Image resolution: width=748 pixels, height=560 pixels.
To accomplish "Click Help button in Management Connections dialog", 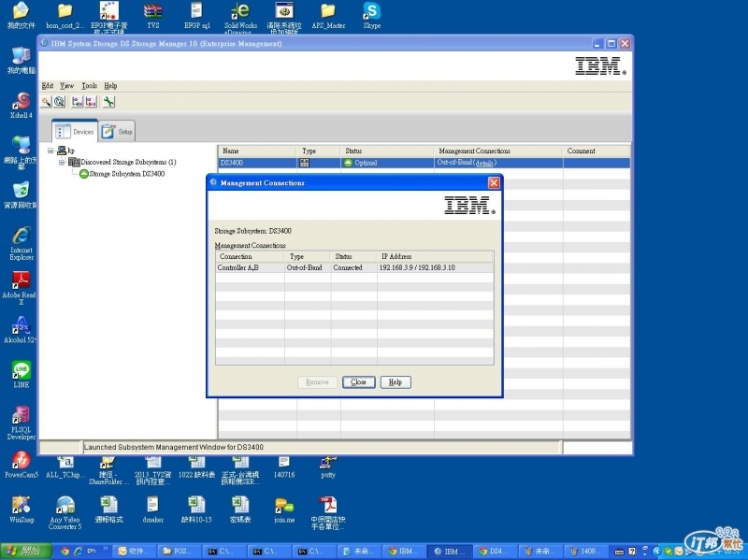I will (x=396, y=382).
